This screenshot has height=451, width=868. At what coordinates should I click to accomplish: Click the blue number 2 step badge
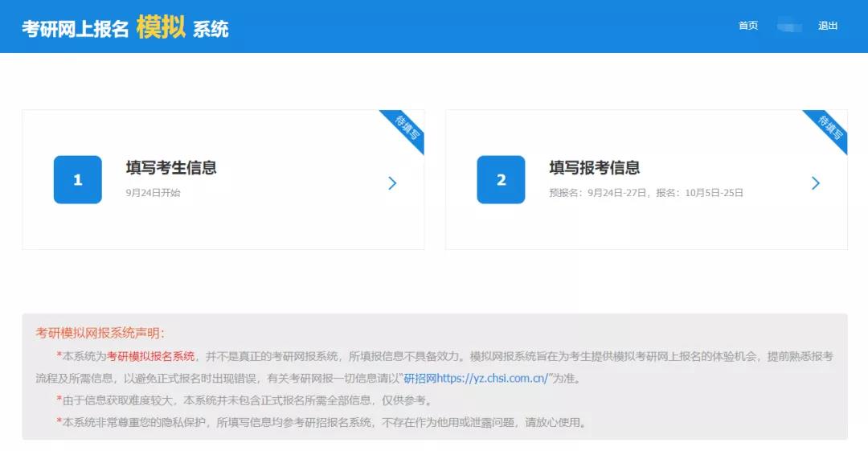[x=501, y=180]
